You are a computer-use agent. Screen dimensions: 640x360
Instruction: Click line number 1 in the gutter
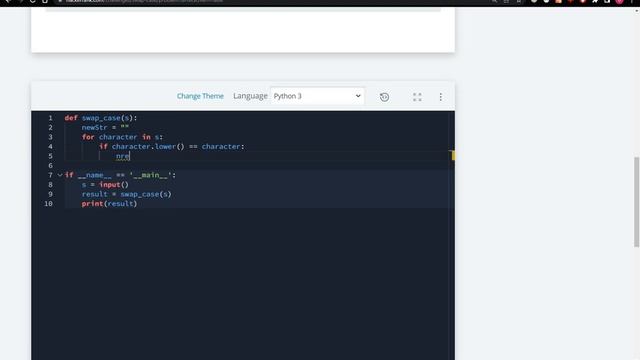50,118
